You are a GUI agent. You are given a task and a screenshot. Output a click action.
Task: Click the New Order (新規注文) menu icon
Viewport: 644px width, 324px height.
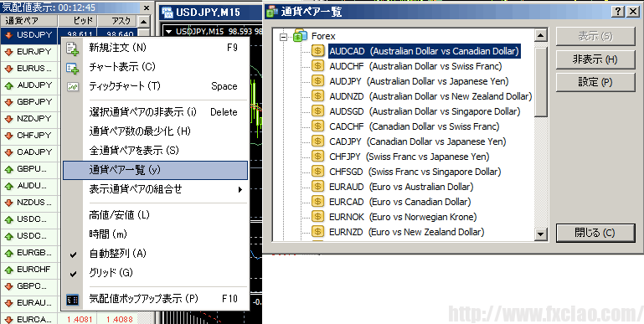72,49
